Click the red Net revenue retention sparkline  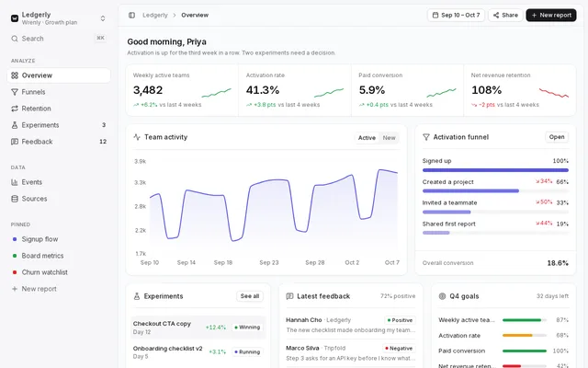[x=554, y=93]
